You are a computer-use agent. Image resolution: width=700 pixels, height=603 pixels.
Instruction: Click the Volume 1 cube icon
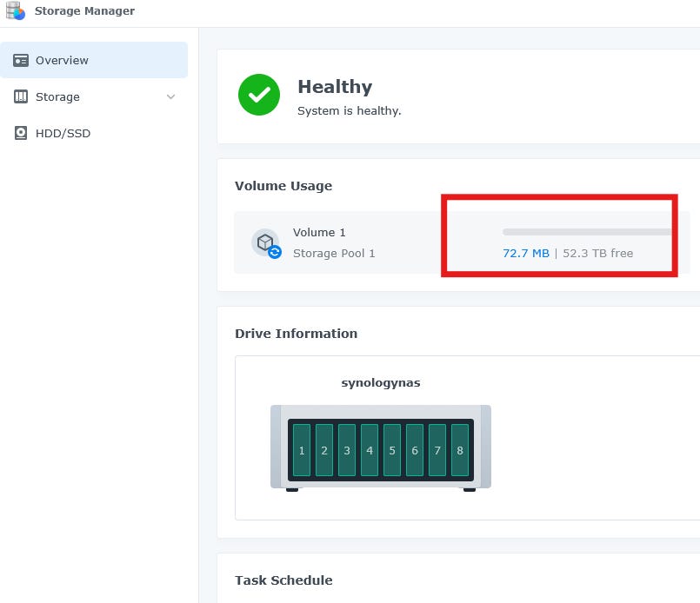pos(266,243)
